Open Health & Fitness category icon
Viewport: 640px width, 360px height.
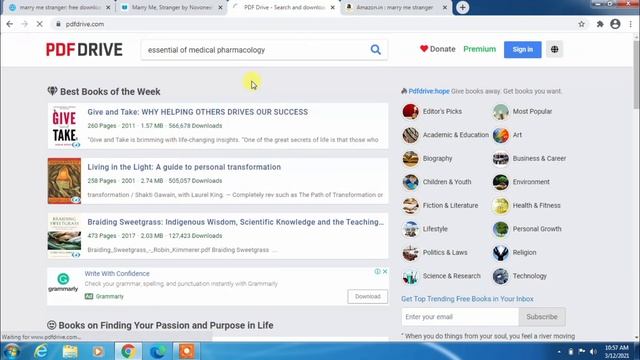pyautogui.click(x=500, y=206)
